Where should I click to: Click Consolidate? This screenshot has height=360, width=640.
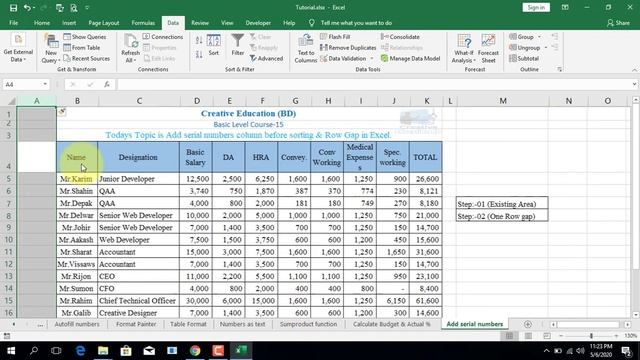point(400,37)
